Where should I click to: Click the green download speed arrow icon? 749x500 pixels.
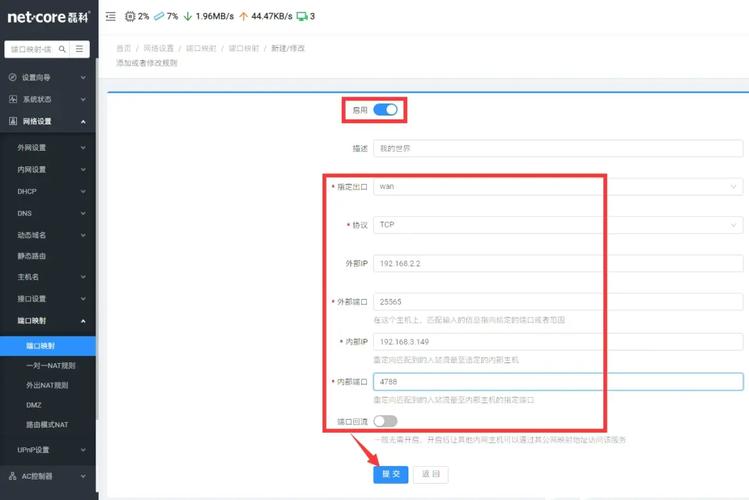[188, 16]
